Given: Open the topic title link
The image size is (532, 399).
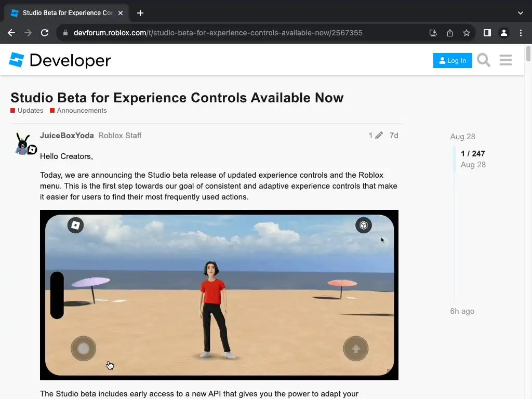Looking at the screenshot, I should (177, 98).
